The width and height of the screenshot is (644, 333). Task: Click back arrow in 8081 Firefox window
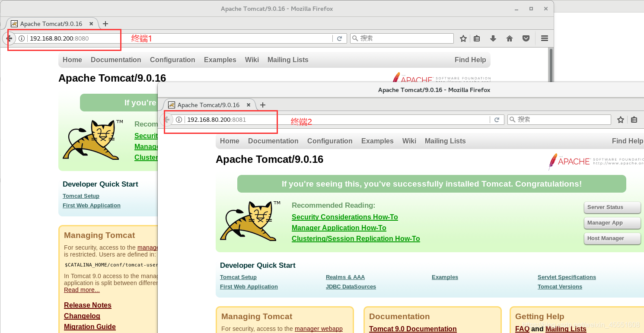pyautogui.click(x=166, y=120)
